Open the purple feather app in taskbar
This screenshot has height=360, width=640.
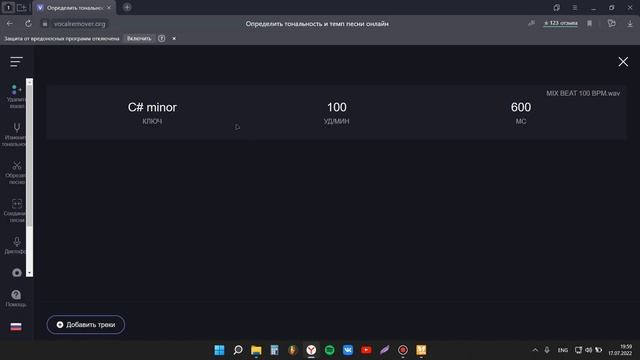point(384,350)
